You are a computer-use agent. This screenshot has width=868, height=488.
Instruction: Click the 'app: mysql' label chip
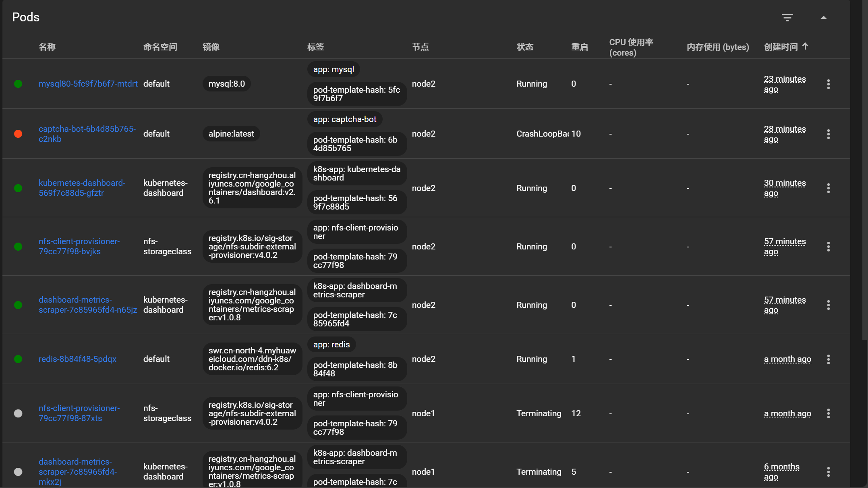[334, 69]
